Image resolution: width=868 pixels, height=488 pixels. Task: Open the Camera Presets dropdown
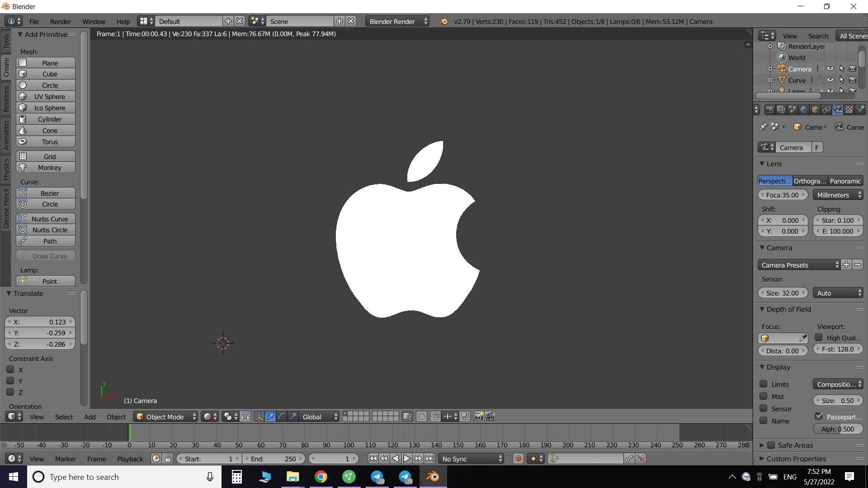[799, 265]
